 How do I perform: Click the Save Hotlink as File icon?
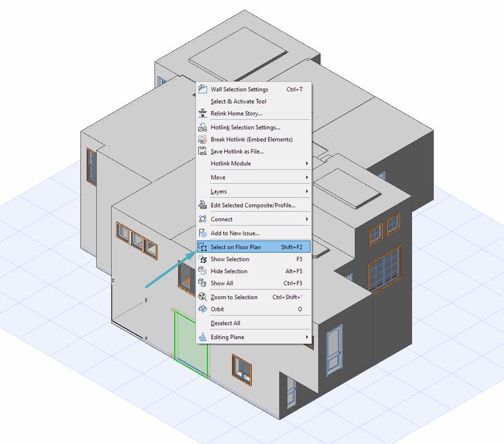(202, 151)
